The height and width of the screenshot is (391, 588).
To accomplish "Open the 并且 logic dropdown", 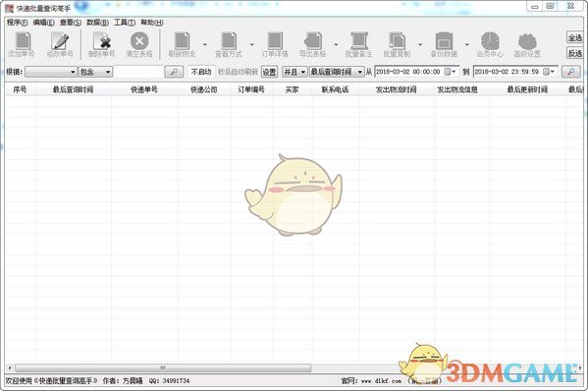I will click(294, 72).
